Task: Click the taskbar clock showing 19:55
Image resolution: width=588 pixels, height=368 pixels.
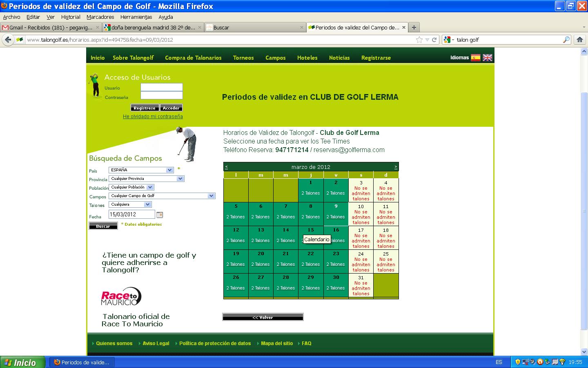Action: [x=575, y=362]
